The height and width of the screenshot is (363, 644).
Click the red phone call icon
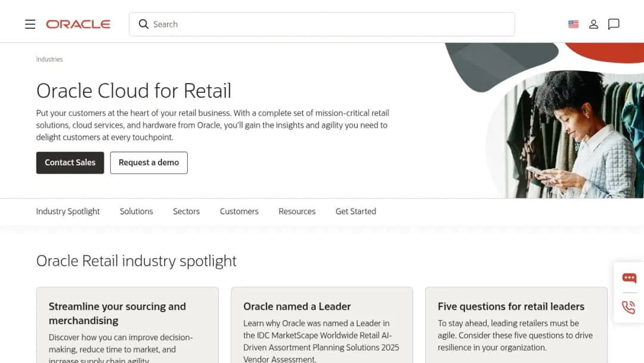click(629, 307)
